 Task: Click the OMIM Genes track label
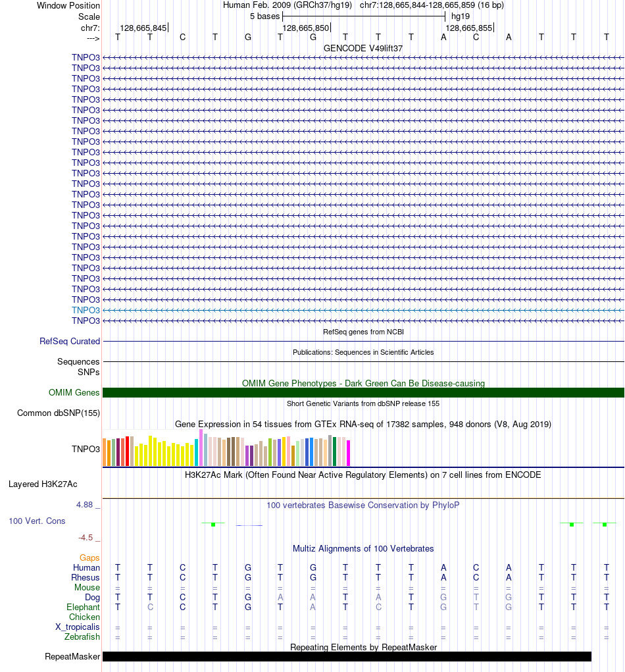pos(74,392)
